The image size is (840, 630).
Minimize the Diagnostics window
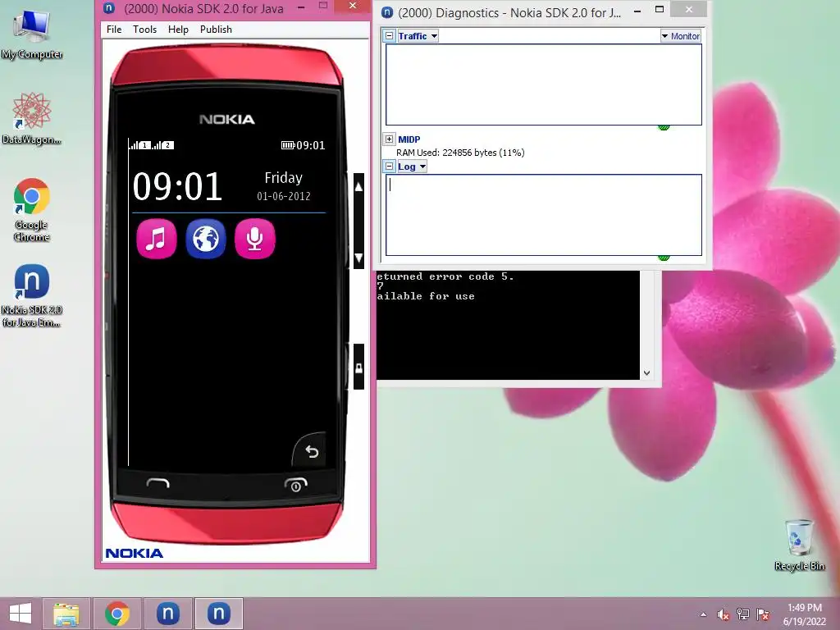click(637, 10)
